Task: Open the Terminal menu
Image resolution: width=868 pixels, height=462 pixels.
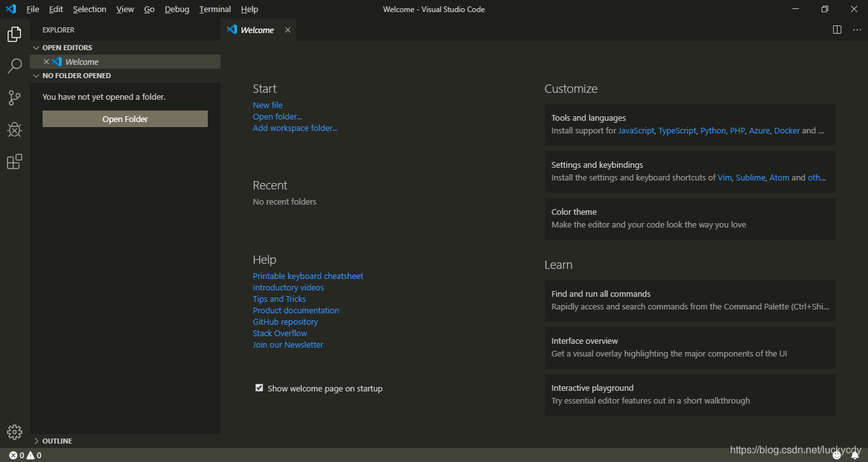Action: 215,9
